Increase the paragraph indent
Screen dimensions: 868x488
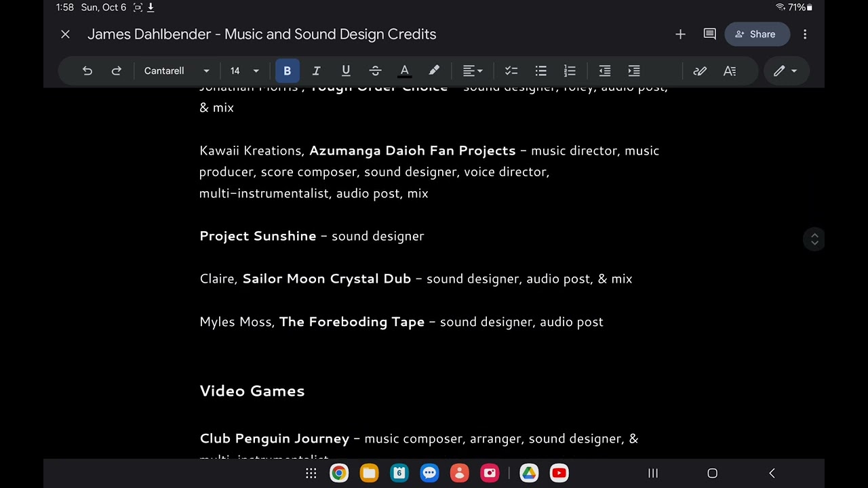click(634, 70)
